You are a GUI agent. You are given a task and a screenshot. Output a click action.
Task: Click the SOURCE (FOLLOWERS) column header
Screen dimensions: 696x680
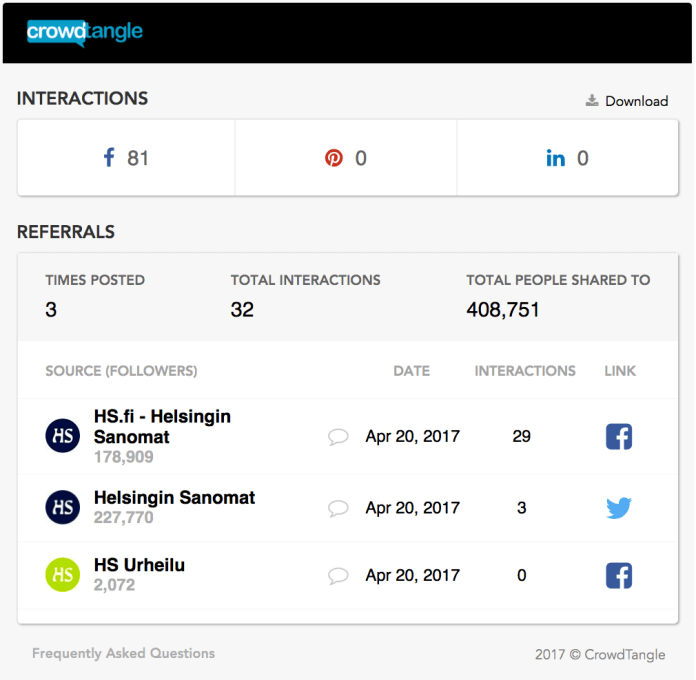(x=121, y=371)
